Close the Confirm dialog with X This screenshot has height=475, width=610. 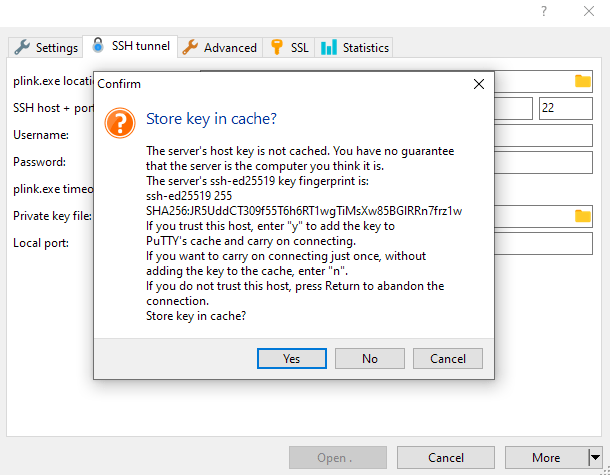478,84
